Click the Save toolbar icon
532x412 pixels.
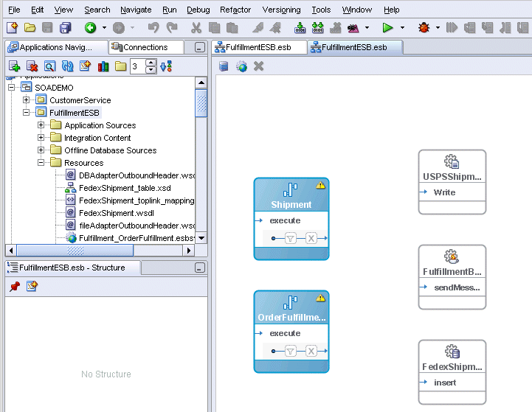(47, 27)
